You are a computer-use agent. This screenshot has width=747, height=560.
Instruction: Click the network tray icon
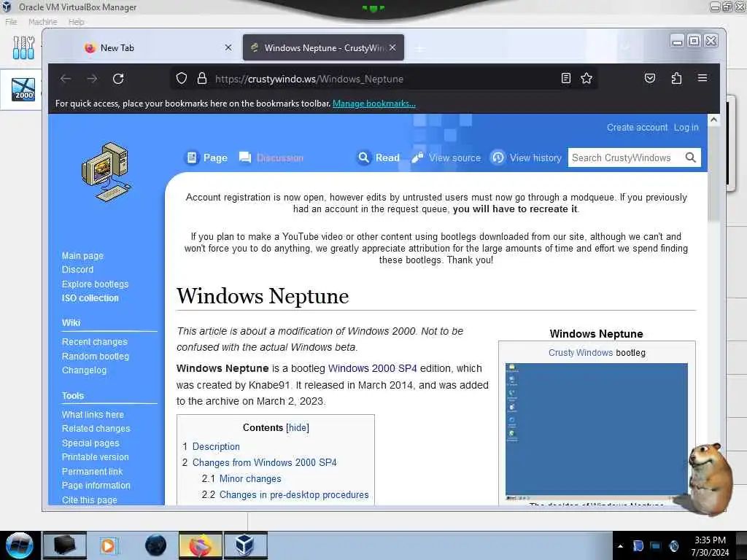click(656, 546)
